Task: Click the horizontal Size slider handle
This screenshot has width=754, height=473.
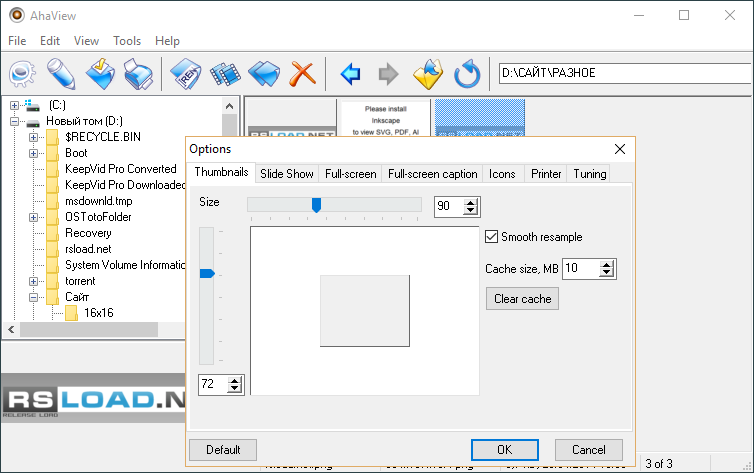Action: click(x=316, y=205)
